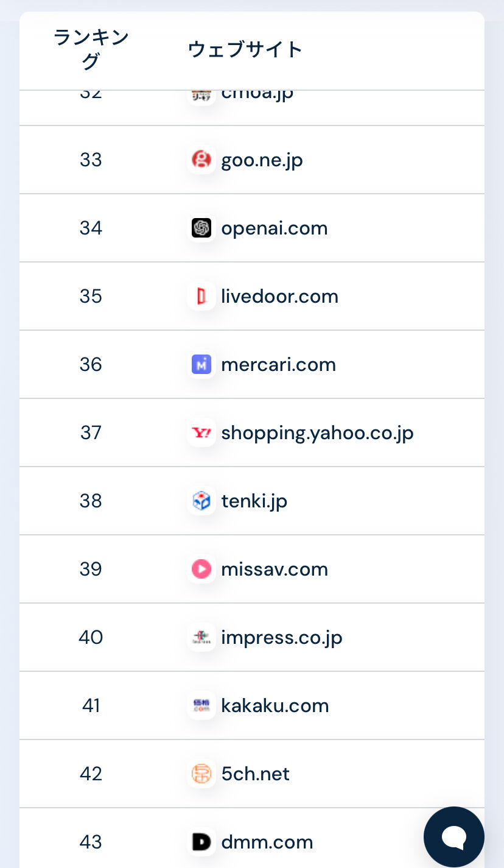
Task: Open the goo.ne.jp website link
Action: pos(262,160)
